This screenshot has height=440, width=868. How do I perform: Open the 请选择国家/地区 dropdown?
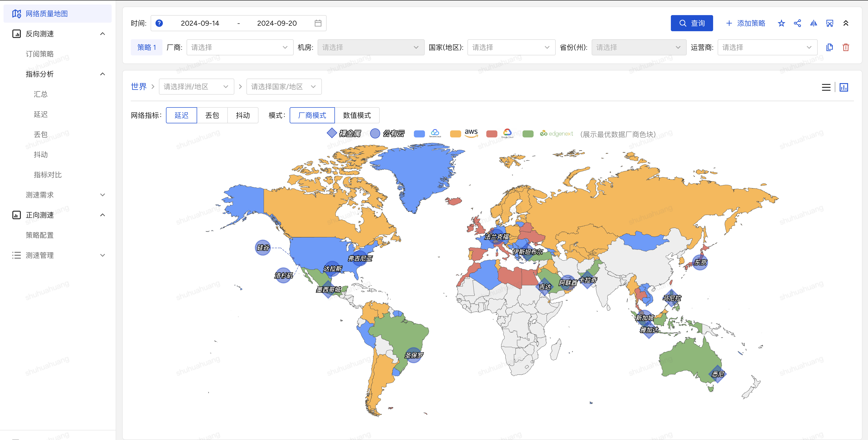[284, 87]
